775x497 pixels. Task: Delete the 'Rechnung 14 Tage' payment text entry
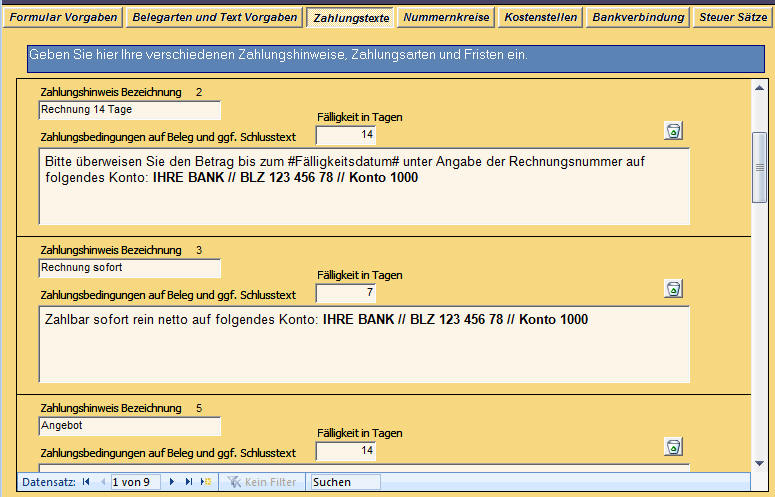(x=674, y=131)
